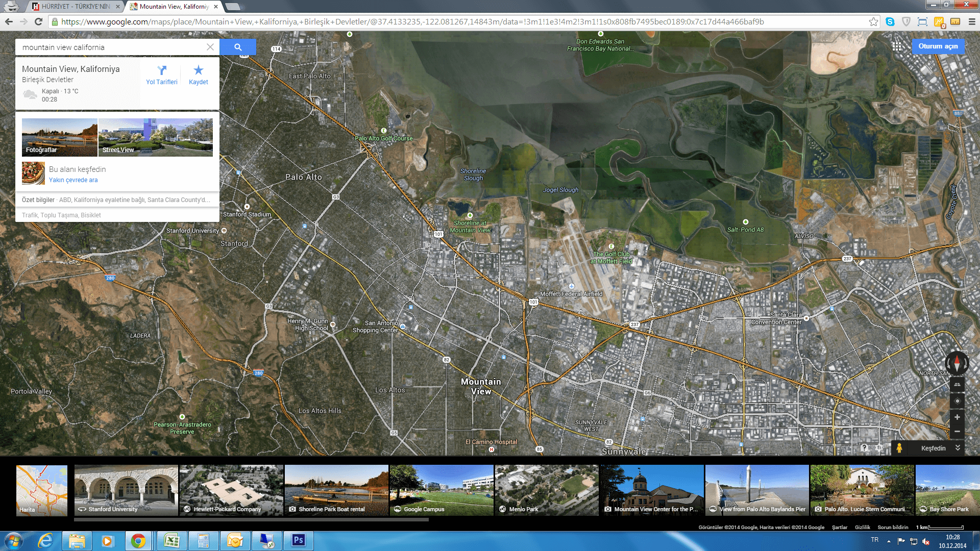Open the map help question mark

tap(864, 448)
